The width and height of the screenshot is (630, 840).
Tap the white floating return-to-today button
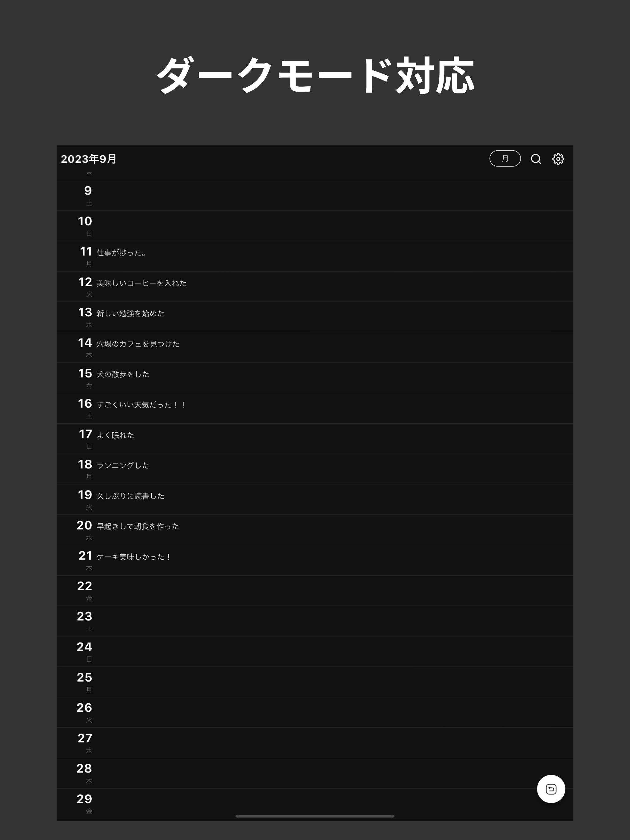tap(551, 789)
